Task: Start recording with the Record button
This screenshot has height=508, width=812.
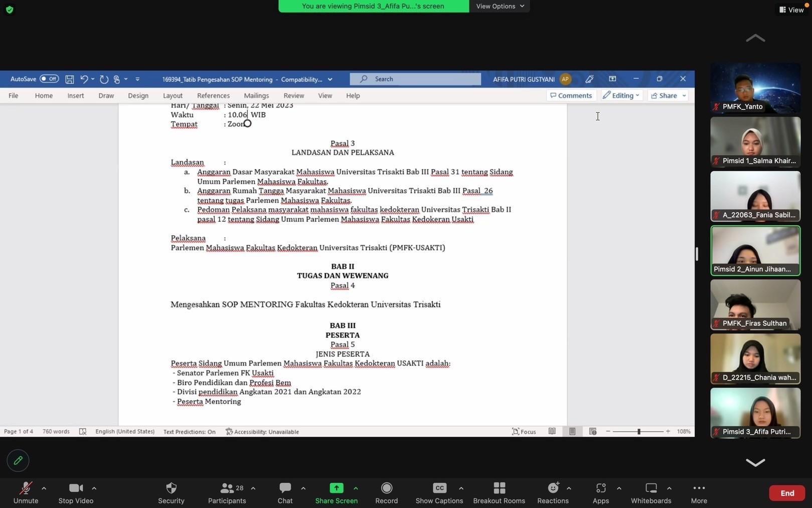Action: pos(386,493)
